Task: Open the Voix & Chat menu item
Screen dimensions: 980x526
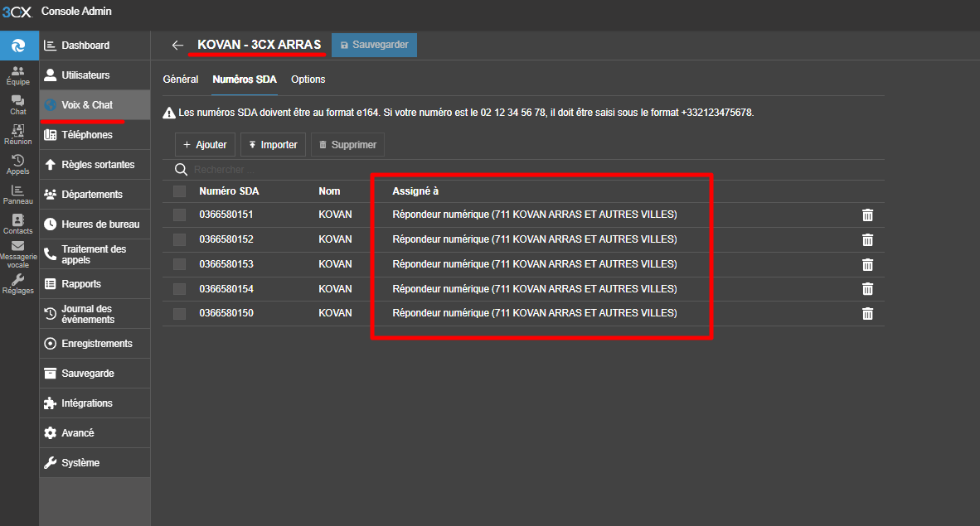Action: [95, 105]
